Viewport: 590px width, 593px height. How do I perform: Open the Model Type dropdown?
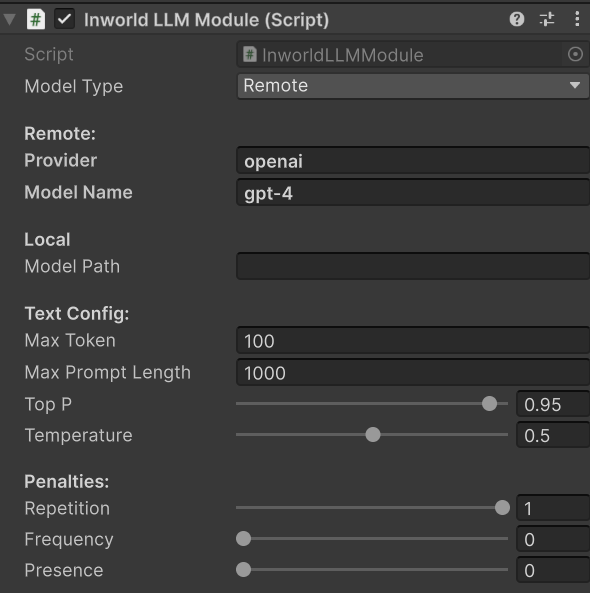413,86
